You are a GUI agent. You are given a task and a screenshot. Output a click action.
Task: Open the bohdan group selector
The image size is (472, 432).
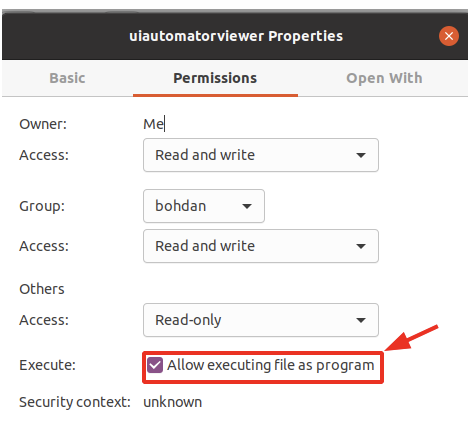(x=204, y=206)
